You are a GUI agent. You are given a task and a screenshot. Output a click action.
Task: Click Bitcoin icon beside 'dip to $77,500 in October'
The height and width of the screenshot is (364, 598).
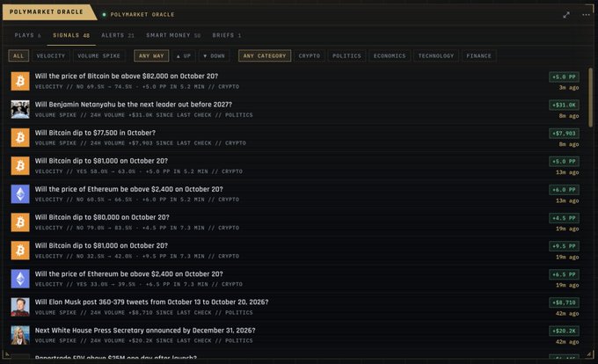click(20, 137)
